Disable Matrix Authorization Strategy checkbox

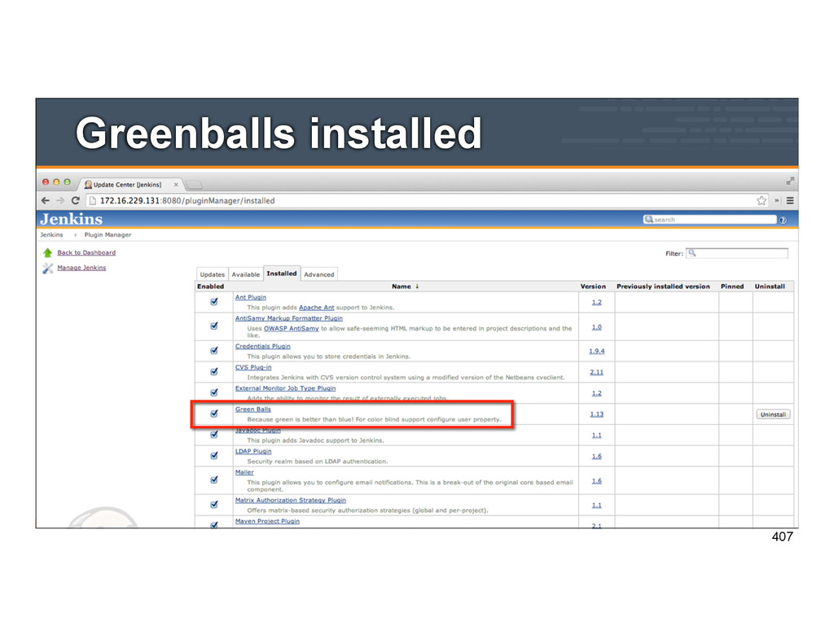(x=214, y=504)
